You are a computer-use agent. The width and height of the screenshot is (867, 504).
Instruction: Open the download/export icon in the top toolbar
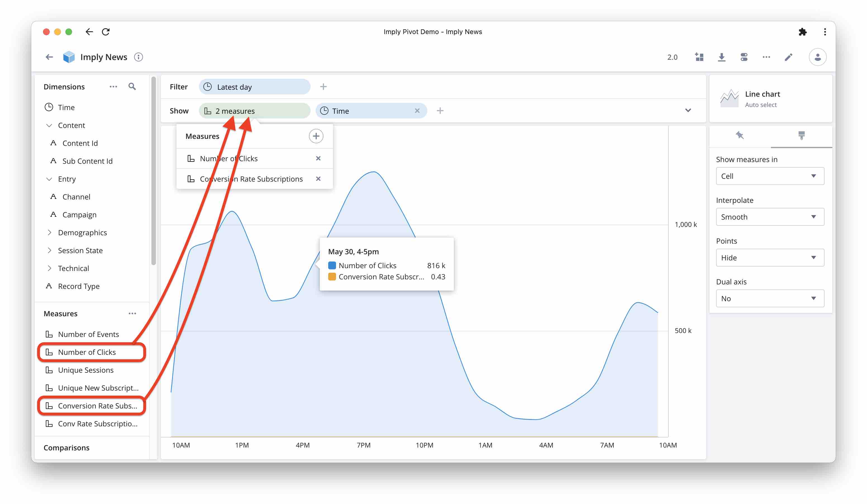pyautogui.click(x=722, y=57)
